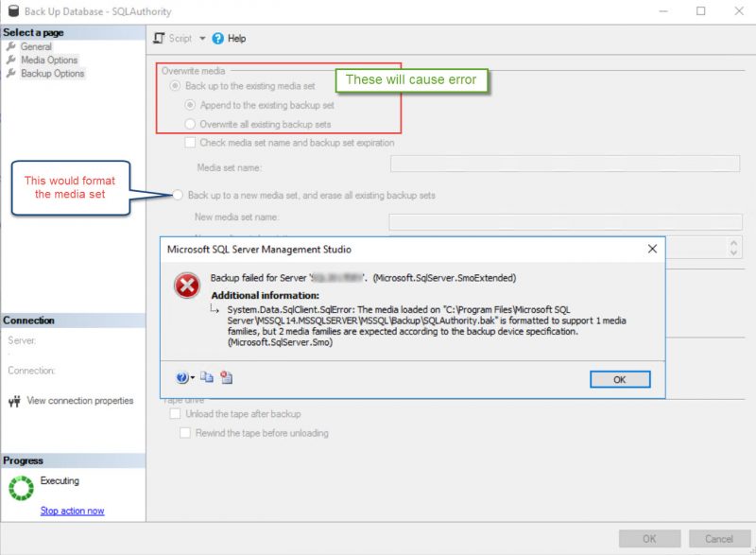Open the error dialog help dropdown arrow
The width and height of the screenshot is (756, 555).
click(191, 376)
